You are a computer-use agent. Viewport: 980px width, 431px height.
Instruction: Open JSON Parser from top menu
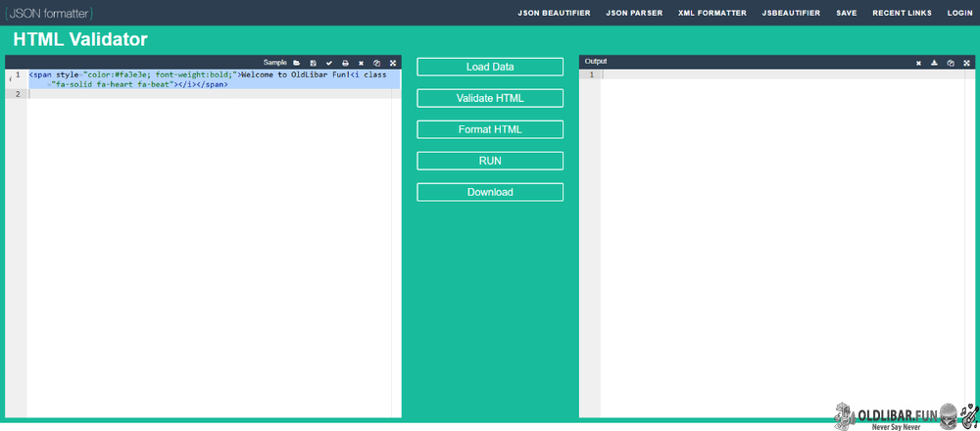634,13
